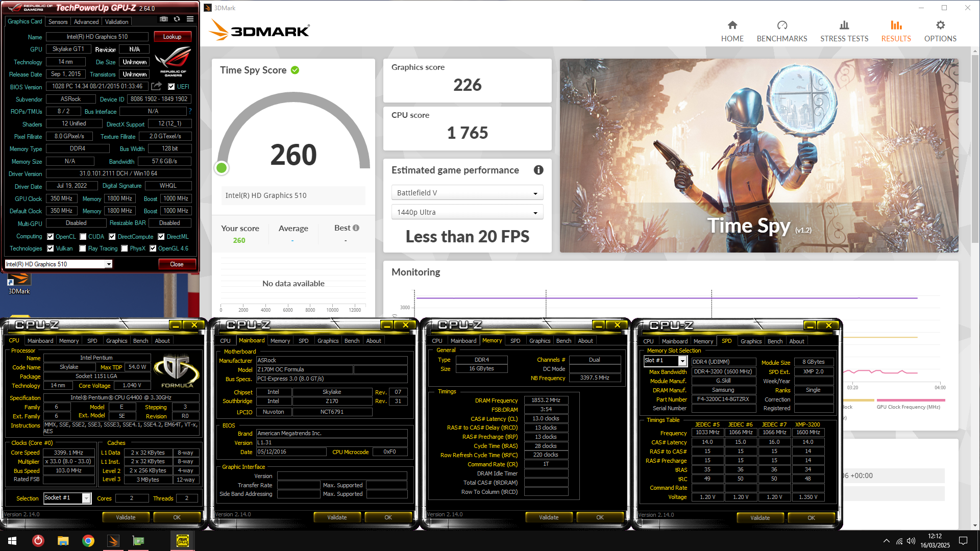Image resolution: width=980 pixels, height=551 pixels.
Task: Open the Results bar icon
Action: click(896, 26)
